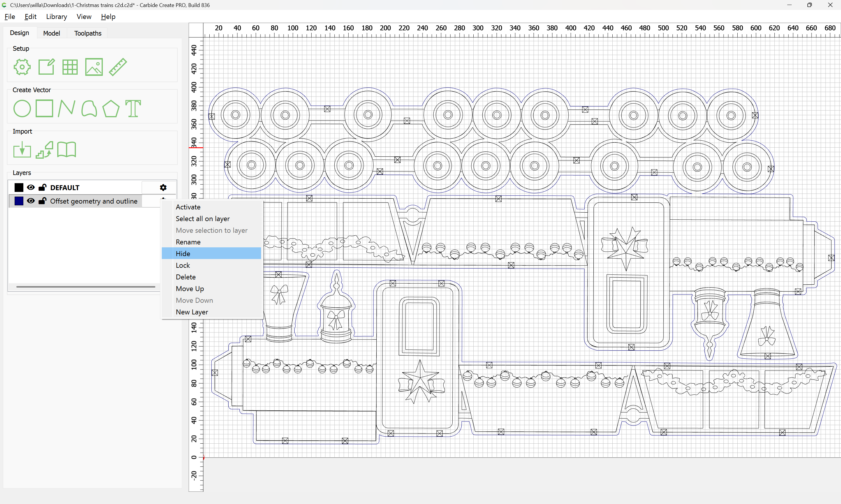
Task: Click the blue color swatch of Offset layer
Action: [19, 201]
